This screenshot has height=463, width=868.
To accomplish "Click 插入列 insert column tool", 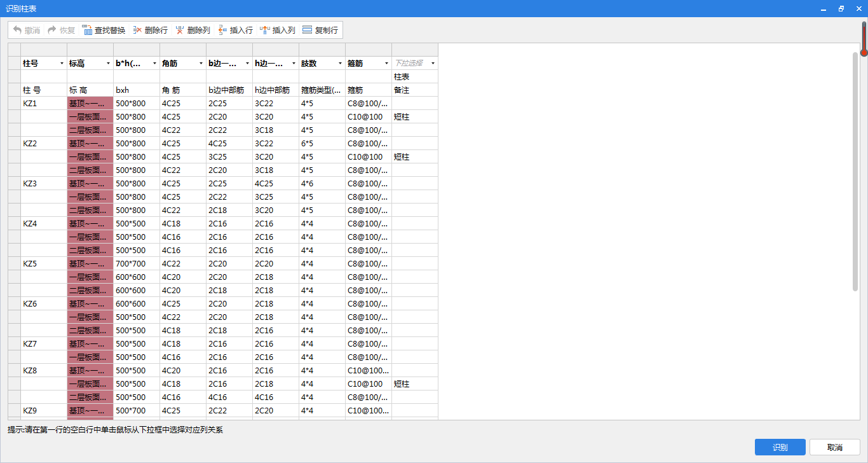I will point(278,30).
